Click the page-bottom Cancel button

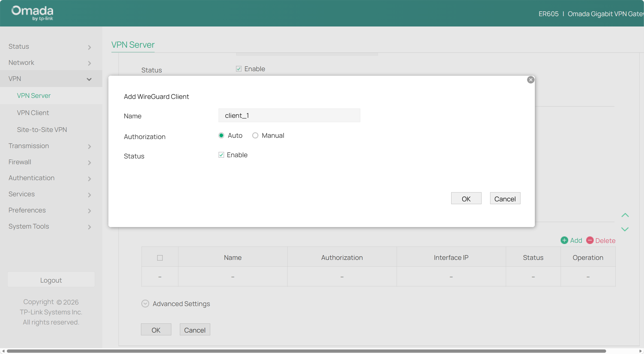point(195,330)
